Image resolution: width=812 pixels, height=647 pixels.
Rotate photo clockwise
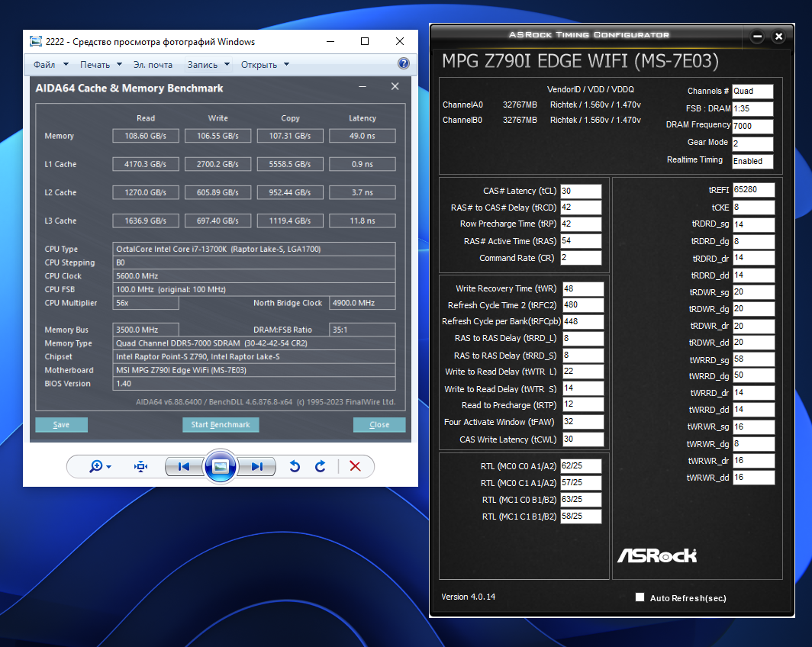320,466
